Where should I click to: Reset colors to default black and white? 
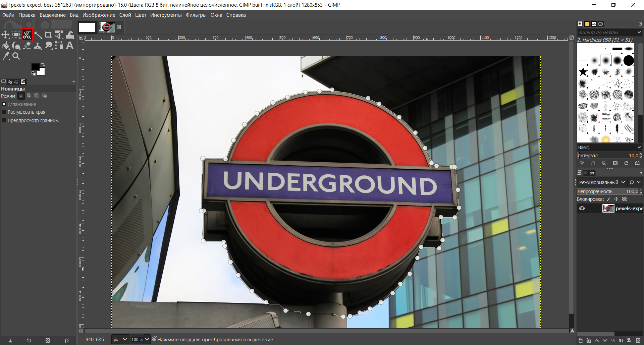pos(33,73)
